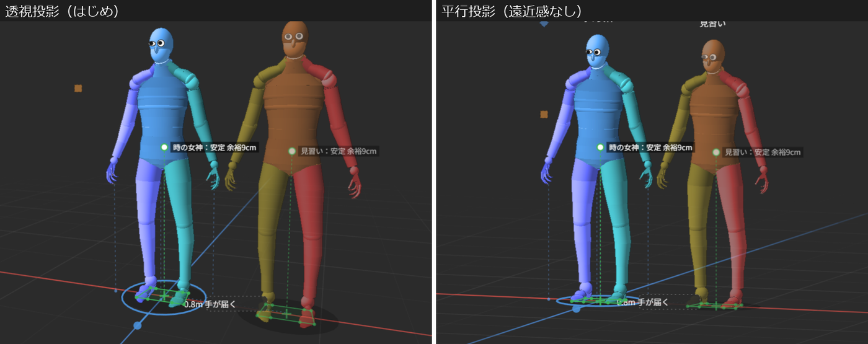The image size is (868, 344).
Task: Select the brown figure's head in perspective view
Action: coord(295,40)
